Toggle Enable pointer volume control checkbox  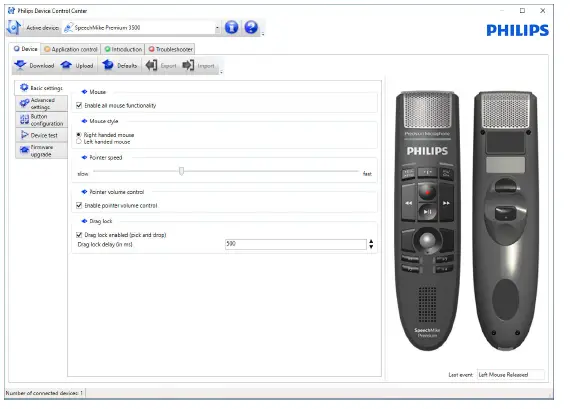79,205
